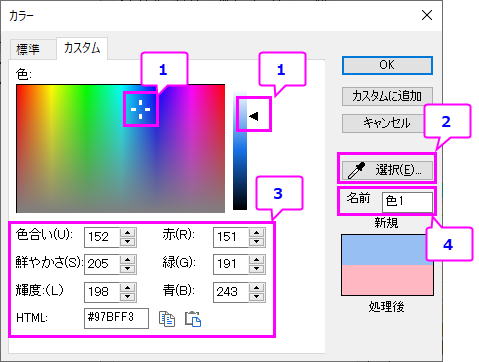Click the HTML: label

[32, 318]
